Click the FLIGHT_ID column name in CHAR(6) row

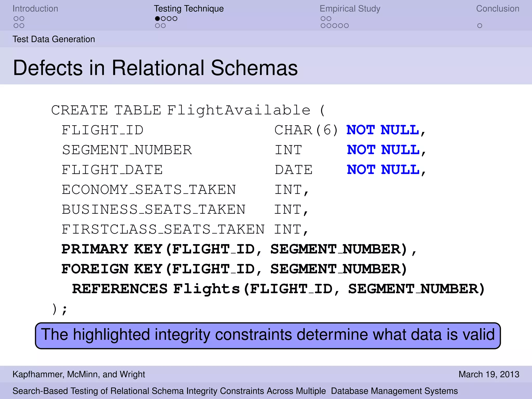coord(102,130)
